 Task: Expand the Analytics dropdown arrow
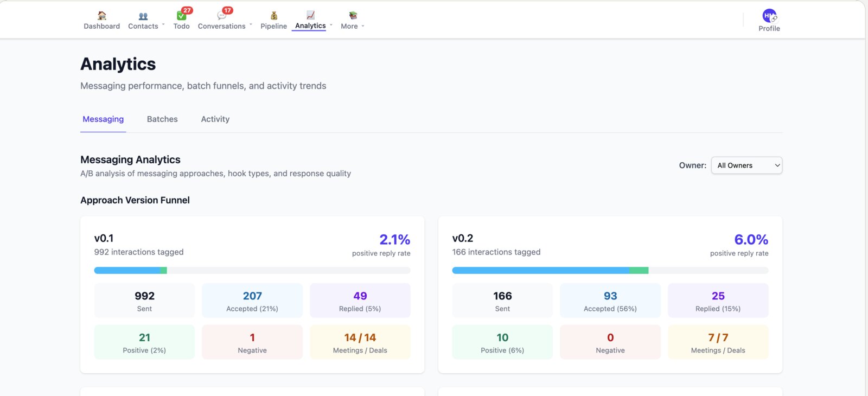pos(331,24)
